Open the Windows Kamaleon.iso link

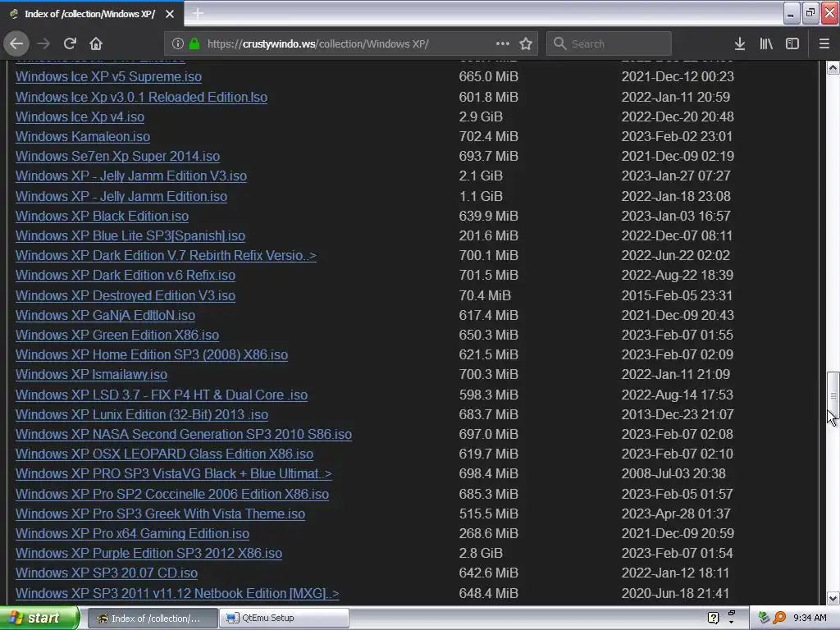click(83, 137)
